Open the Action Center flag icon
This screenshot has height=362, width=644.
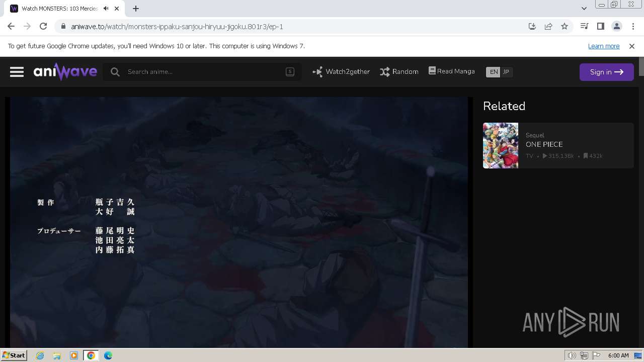[x=596, y=355]
